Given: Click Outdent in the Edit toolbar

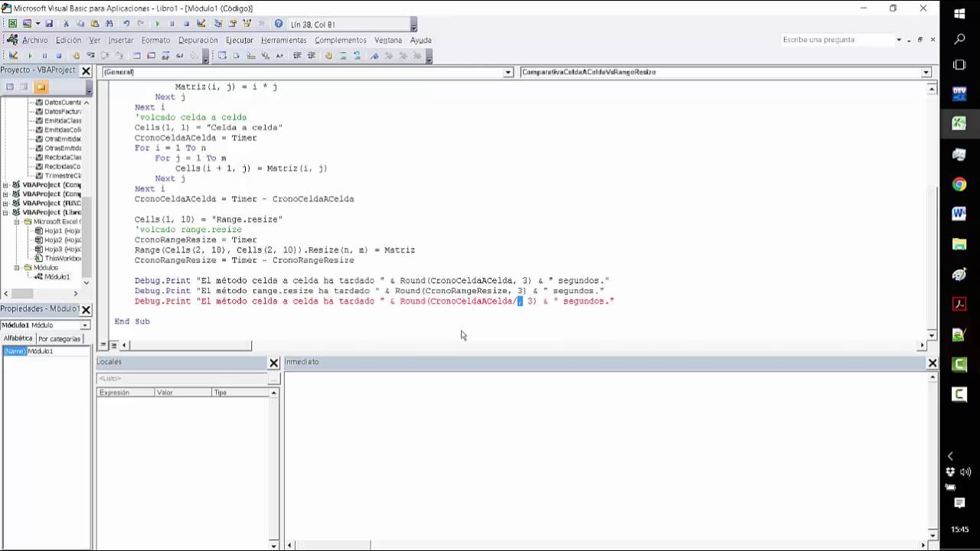Looking at the screenshot, I should tap(312, 55).
